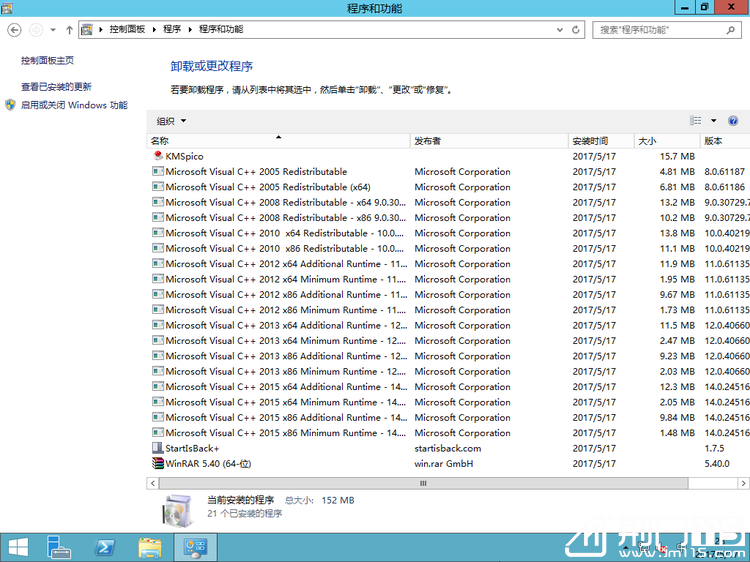
Task: Click 程序 in the address breadcrumb
Action: point(172,29)
